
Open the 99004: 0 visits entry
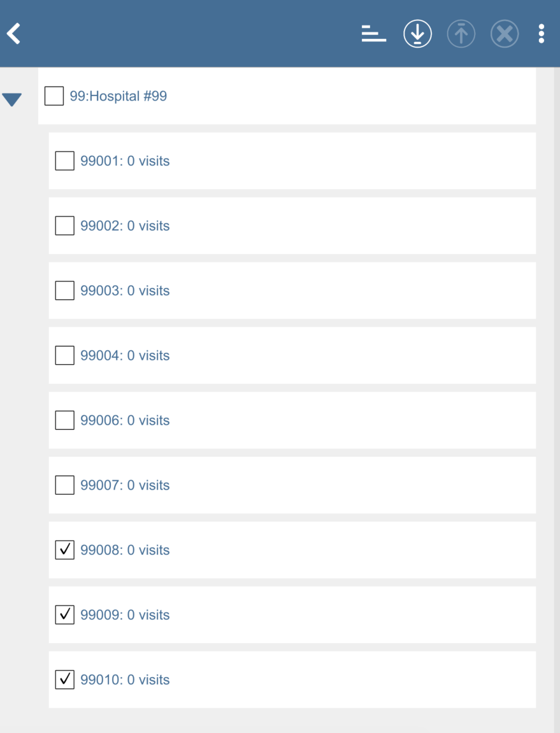pyautogui.click(x=125, y=355)
